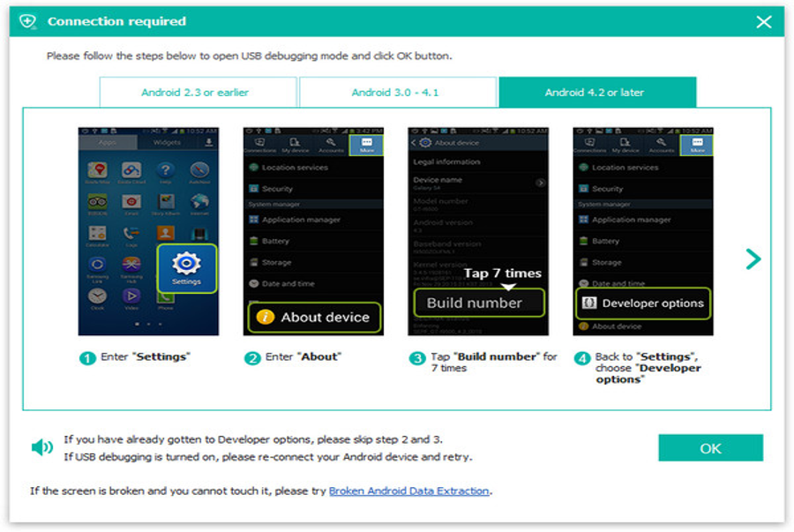
Task: Click the Tap 7 times callout
Action: coord(502,273)
